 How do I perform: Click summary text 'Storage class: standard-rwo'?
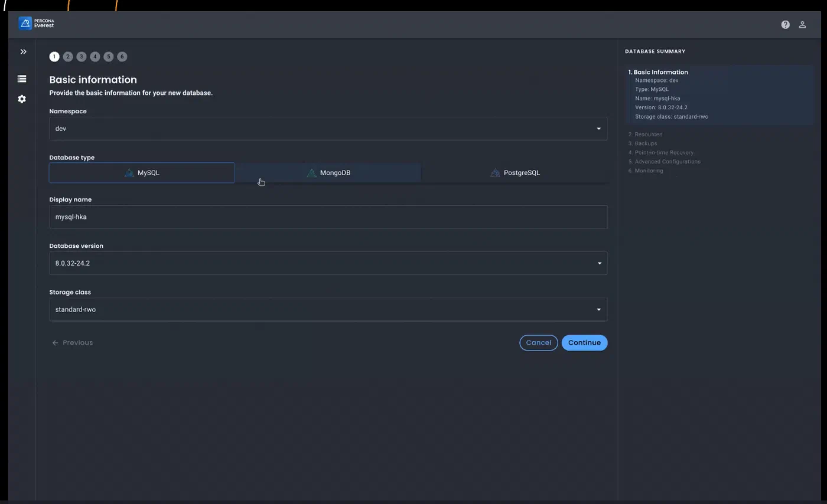[x=672, y=117]
